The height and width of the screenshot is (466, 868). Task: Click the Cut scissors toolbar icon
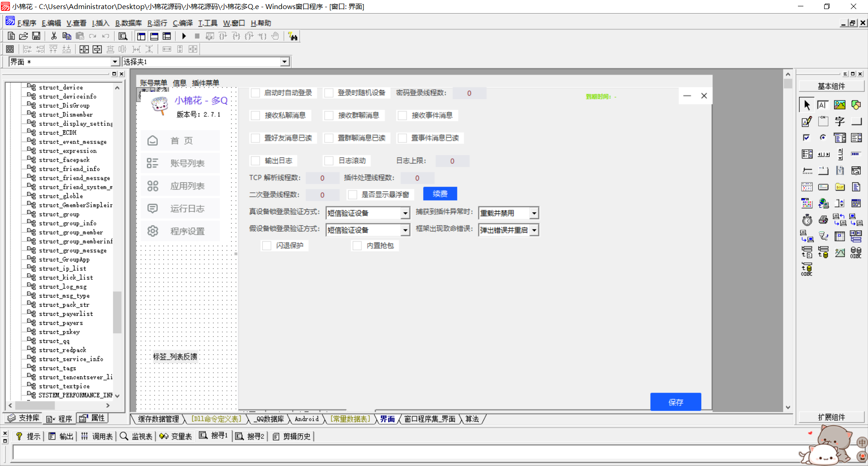point(54,36)
